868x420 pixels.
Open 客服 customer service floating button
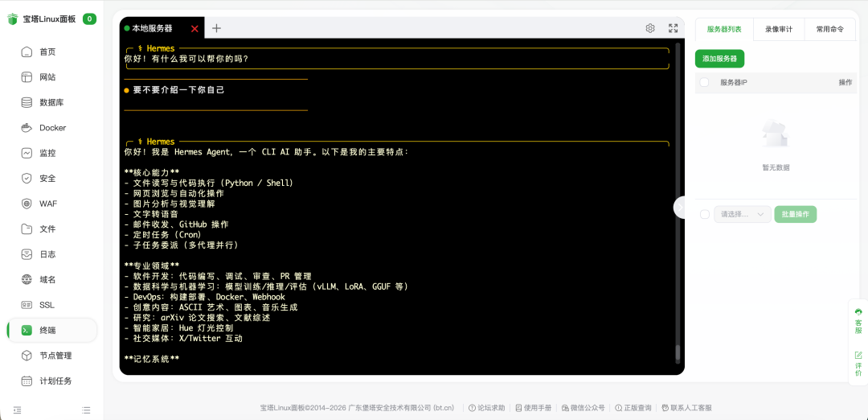pyautogui.click(x=858, y=321)
